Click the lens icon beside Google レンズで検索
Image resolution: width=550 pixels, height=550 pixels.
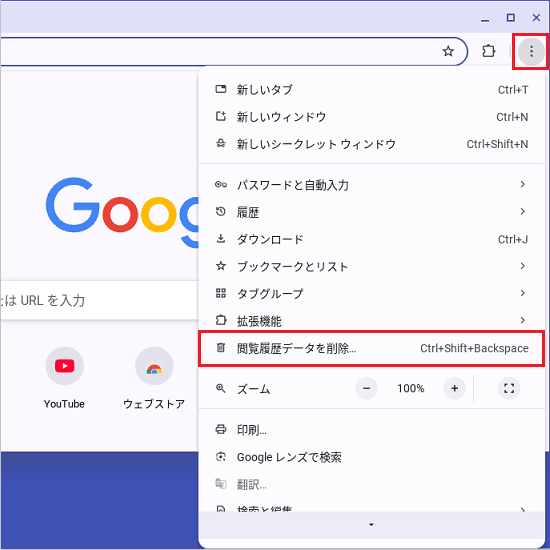[221, 457]
